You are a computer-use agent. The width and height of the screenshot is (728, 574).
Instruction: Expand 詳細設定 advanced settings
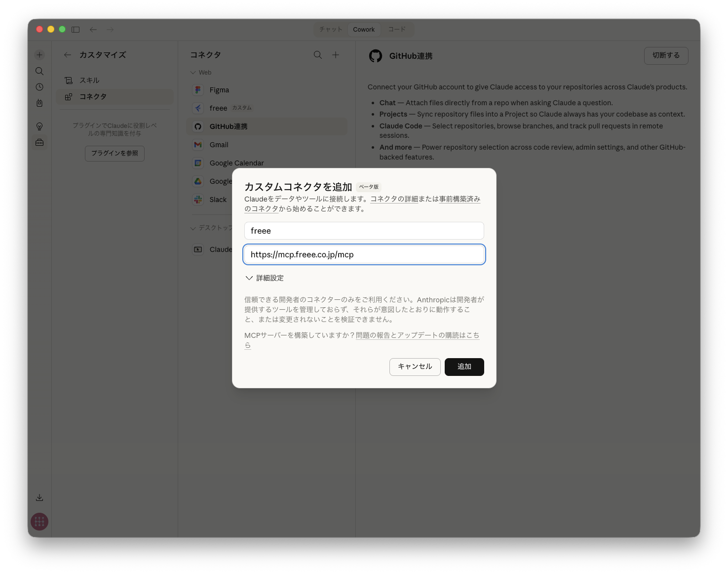tap(265, 278)
